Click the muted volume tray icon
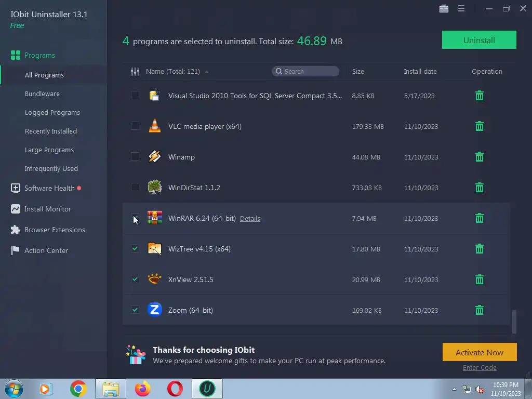 (x=480, y=390)
